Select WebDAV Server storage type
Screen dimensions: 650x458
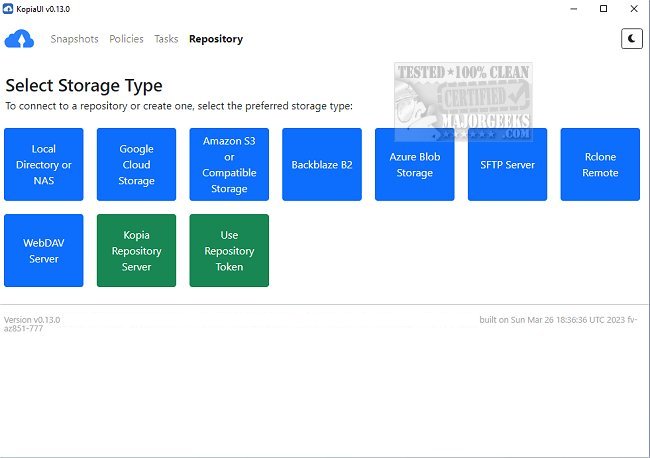(43, 250)
